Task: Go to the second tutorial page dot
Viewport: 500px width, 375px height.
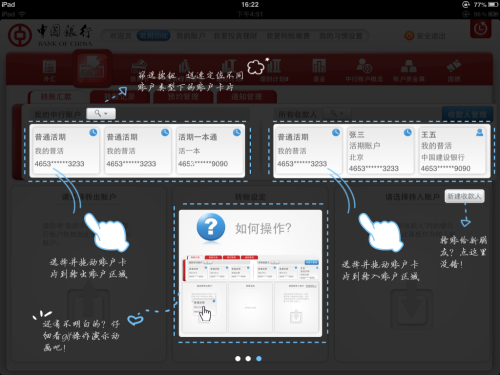Action: (248, 359)
